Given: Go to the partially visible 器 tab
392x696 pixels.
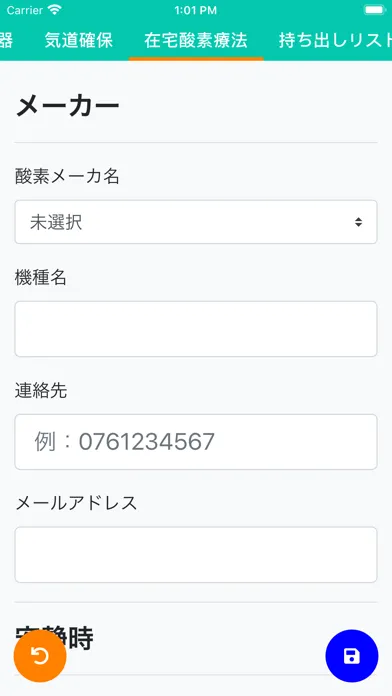Looking at the screenshot, I should [6, 40].
